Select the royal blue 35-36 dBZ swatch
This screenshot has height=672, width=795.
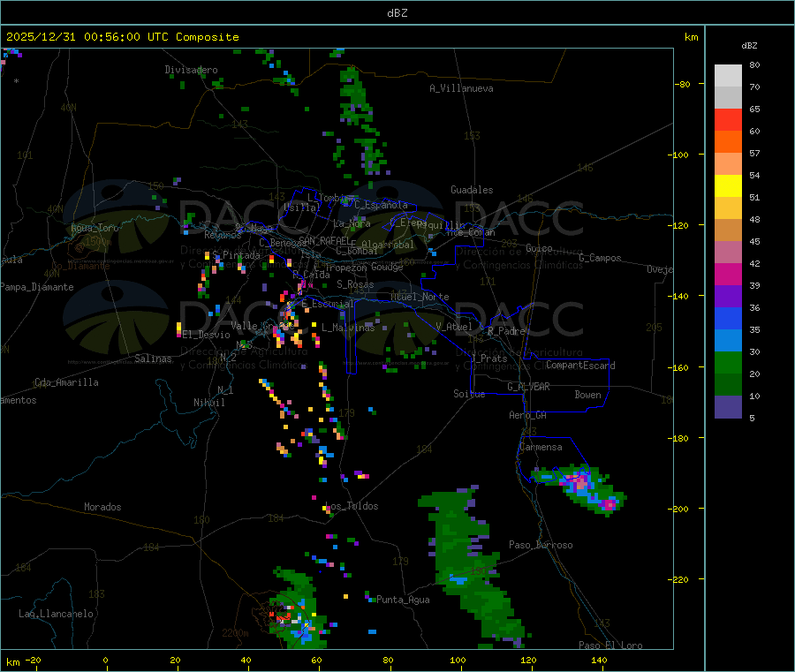click(x=728, y=318)
